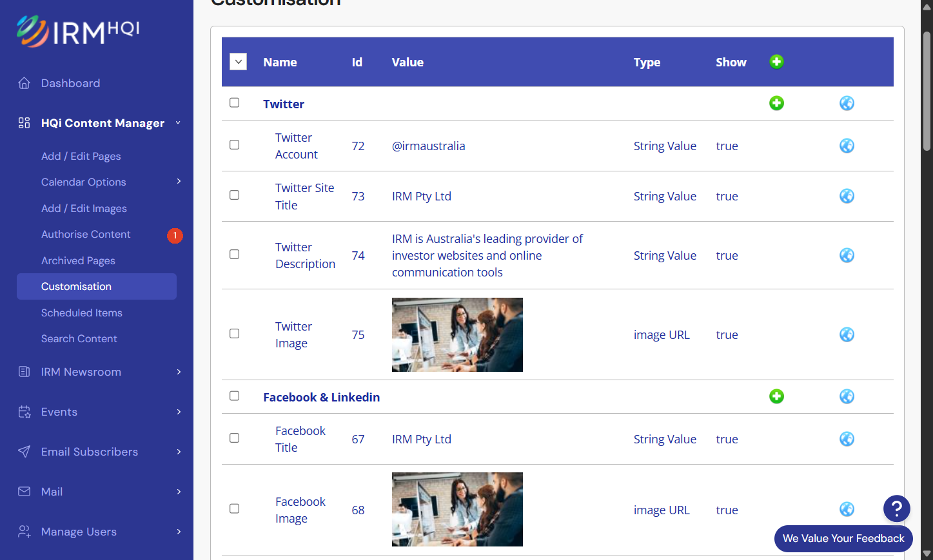The image size is (933, 560).
Task: Click the green add icon in the table header
Action: [x=776, y=62]
